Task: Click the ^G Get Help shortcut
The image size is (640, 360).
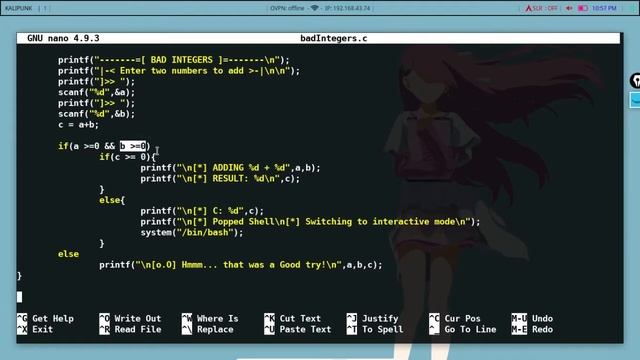Action: 45,318
